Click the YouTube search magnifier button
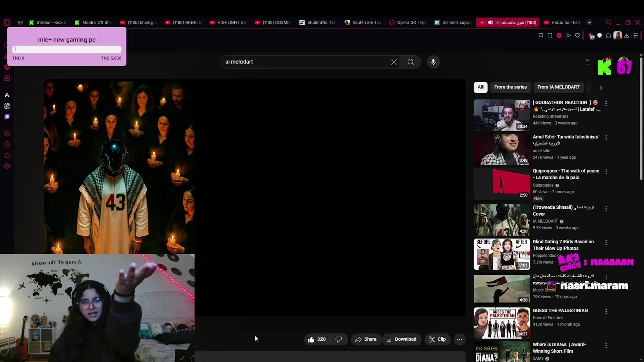 (411, 62)
